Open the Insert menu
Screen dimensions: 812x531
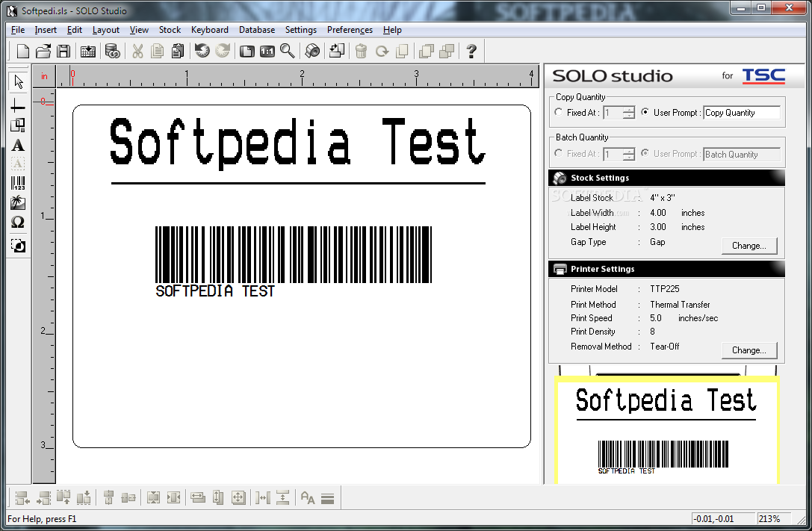point(46,30)
